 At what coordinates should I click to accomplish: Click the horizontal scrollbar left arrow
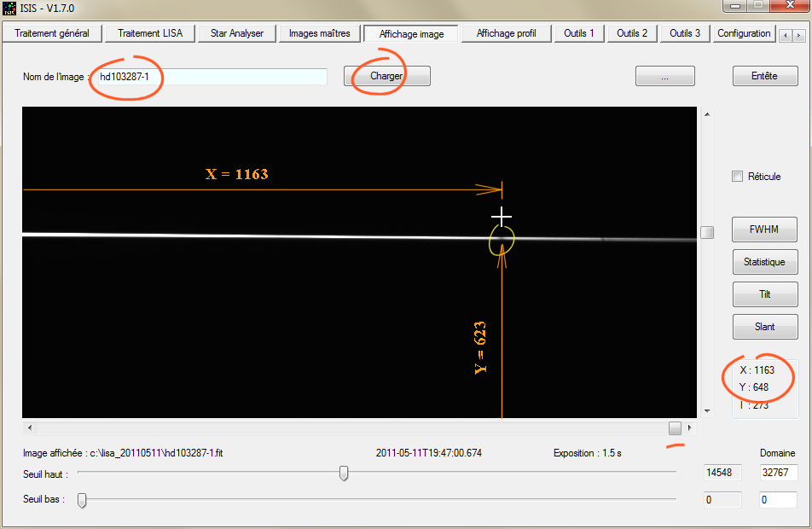[x=30, y=428]
